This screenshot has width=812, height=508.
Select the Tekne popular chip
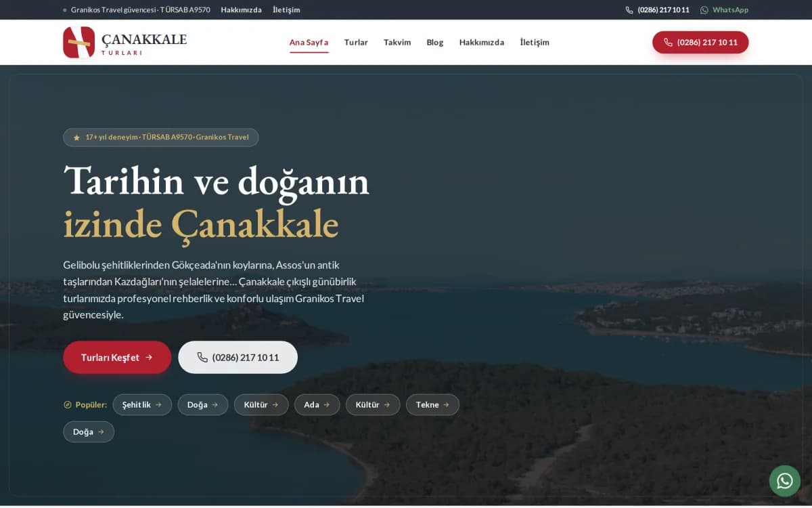point(432,404)
